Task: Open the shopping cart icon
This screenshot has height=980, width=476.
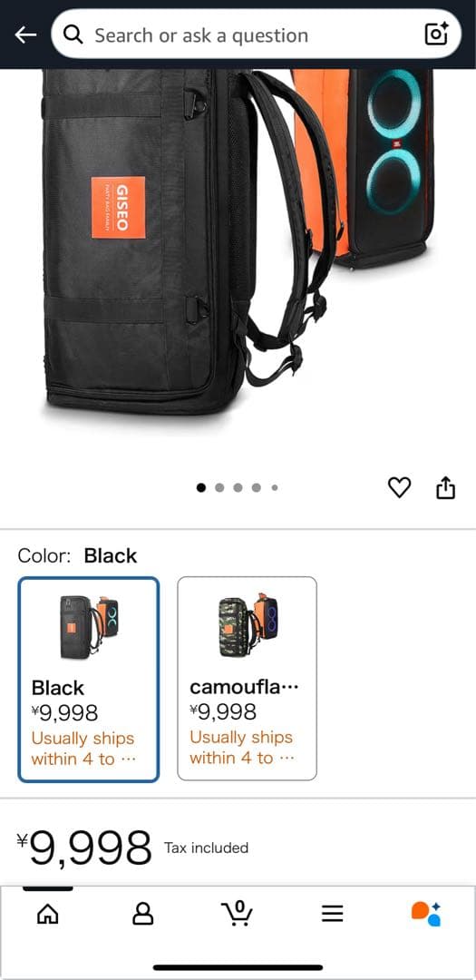Action: 238,914
